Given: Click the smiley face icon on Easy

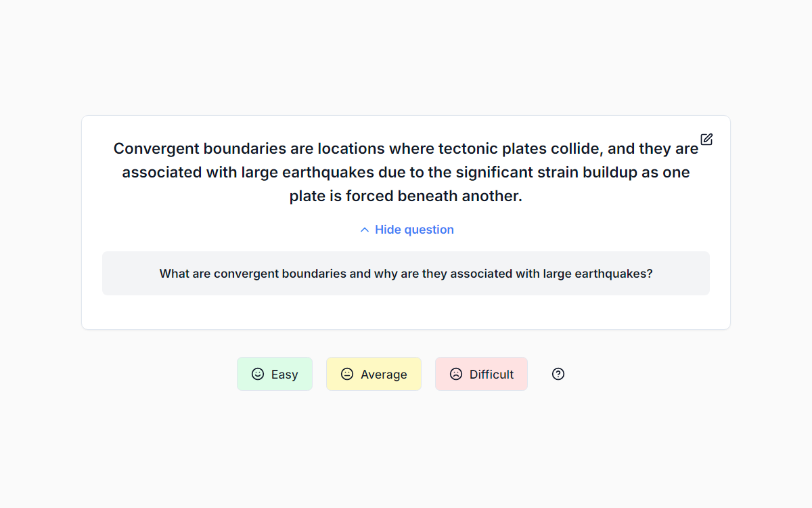Looking at the screenshot, I should click(x=258, y=374).
